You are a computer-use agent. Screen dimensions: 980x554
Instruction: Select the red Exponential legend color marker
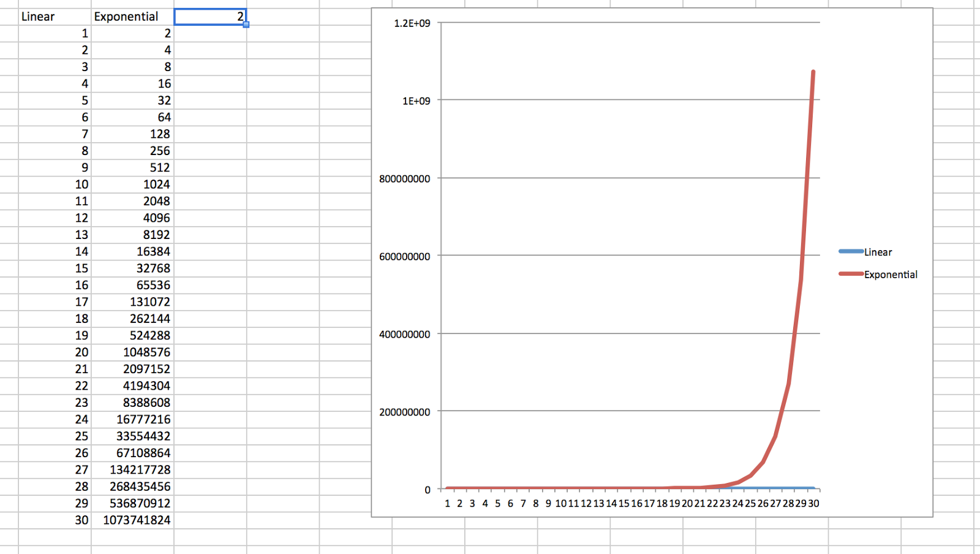(851, 274)
